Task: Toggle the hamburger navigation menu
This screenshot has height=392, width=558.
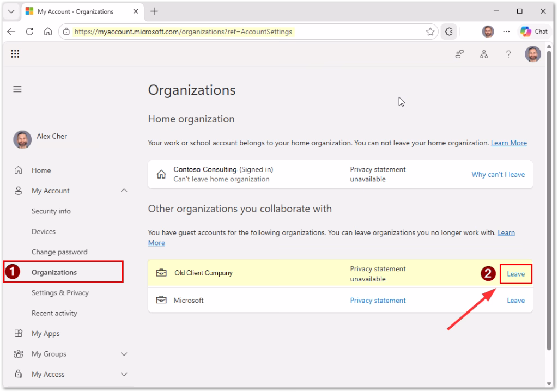Action: click(x=17, y=89)
